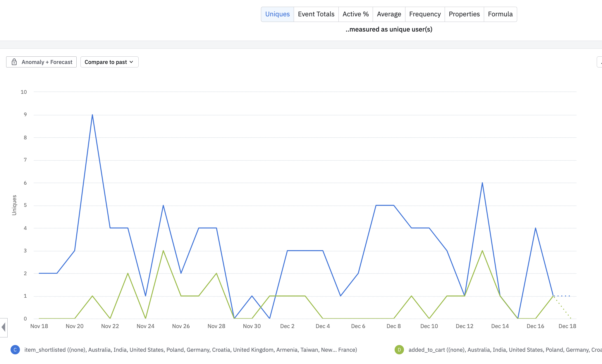The width and height of the screenshot is (602, 364).
Task: Click the green forecast dotted line end
Action: coord(570,318)
